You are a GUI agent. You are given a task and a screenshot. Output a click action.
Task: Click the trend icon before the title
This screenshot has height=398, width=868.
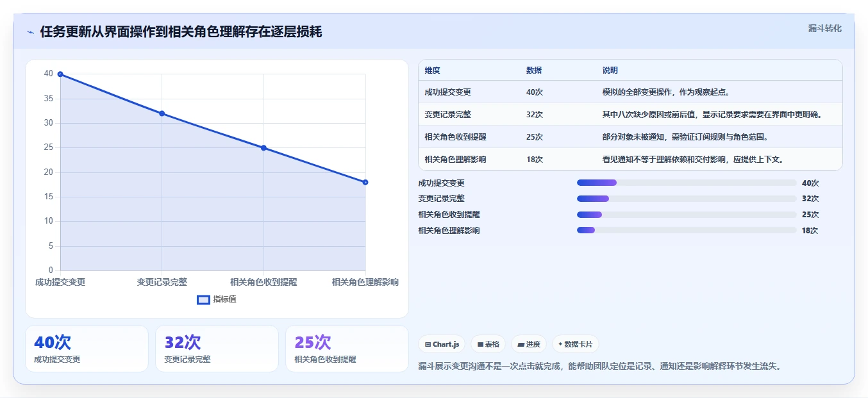point(31,32)
